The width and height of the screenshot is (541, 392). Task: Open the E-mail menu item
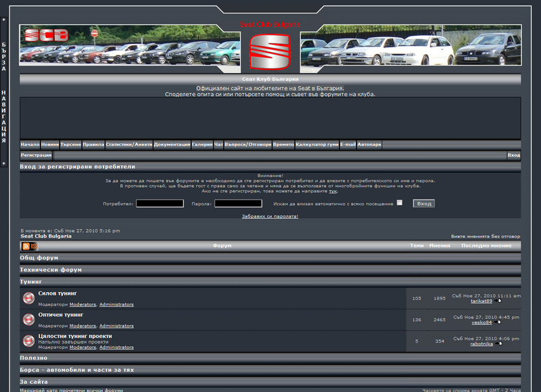pyautogui.click(x=348, y=145)
